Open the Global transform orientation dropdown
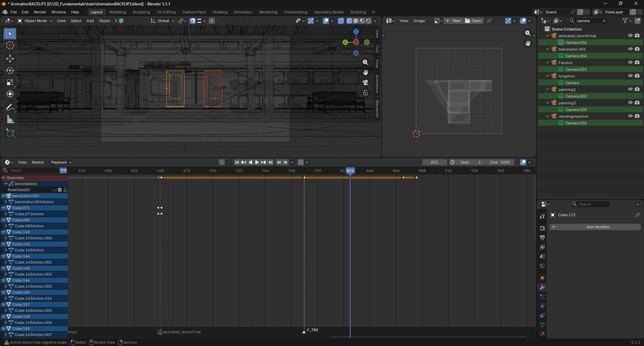 162,21
